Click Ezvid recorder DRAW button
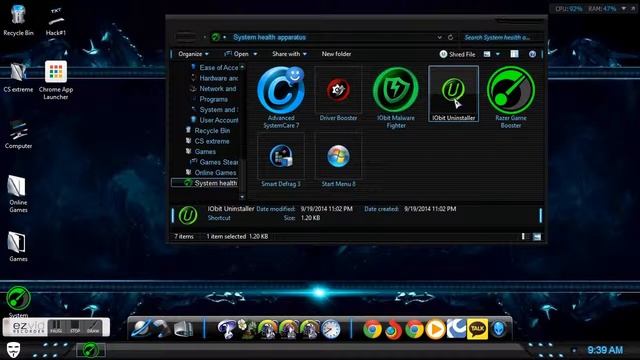 93,327
